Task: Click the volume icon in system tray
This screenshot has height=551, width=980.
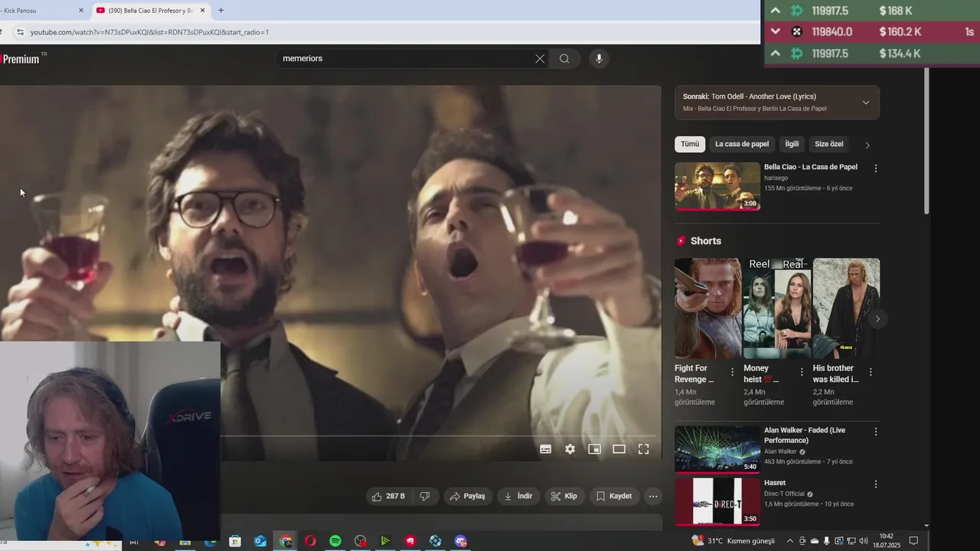Action: 863,541
